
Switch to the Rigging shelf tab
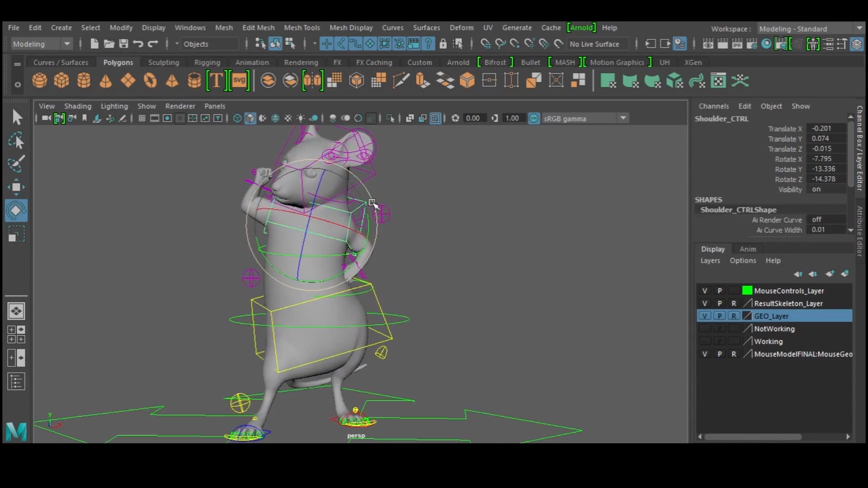[207, 62]
